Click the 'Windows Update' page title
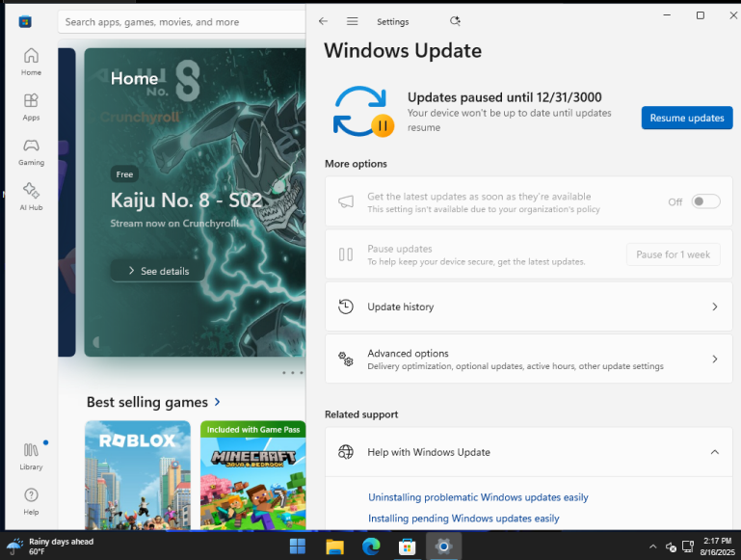This screenshot has width=741, height=560. [x=403, y=50]
